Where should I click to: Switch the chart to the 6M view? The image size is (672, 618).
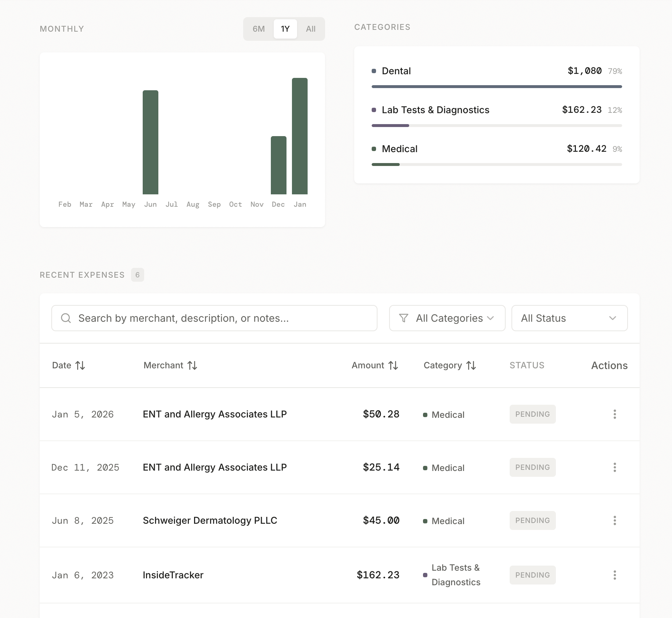pos(258,29)
